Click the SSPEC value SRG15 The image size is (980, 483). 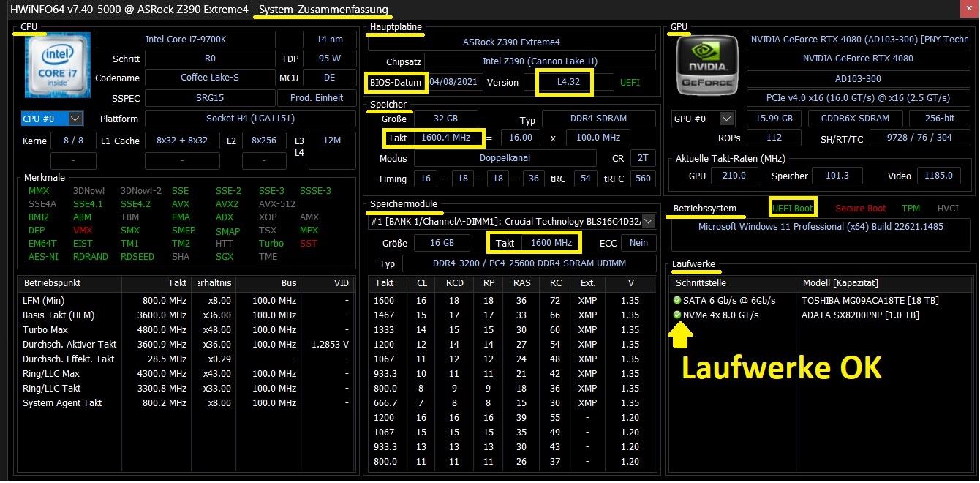pyautogui.click(x=209, y=97)
